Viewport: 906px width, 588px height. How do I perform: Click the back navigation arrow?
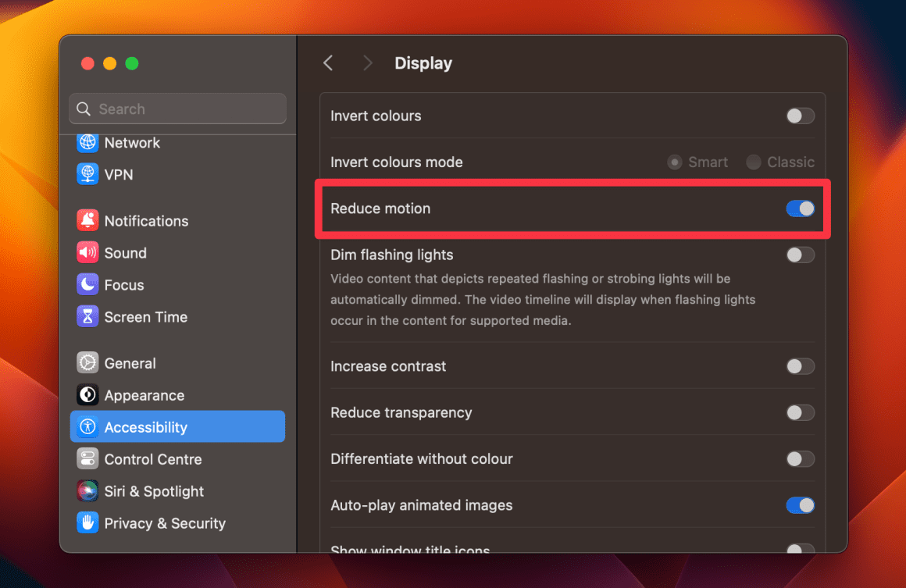pos(328,62)
